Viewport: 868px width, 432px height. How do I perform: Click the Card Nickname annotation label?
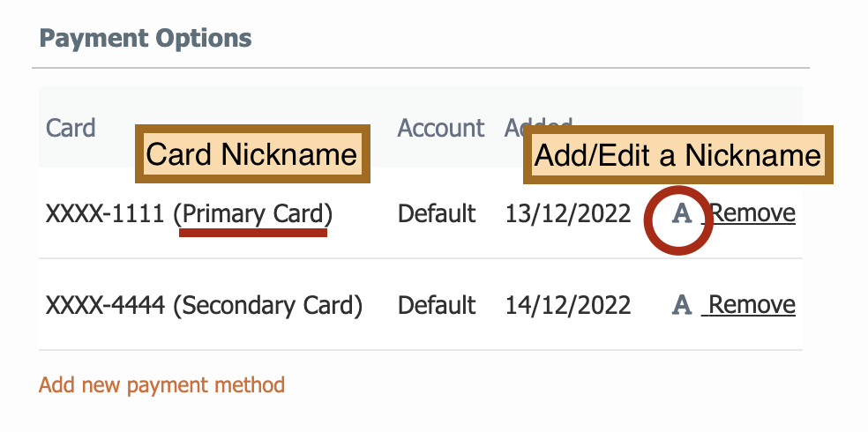(252, 153)
